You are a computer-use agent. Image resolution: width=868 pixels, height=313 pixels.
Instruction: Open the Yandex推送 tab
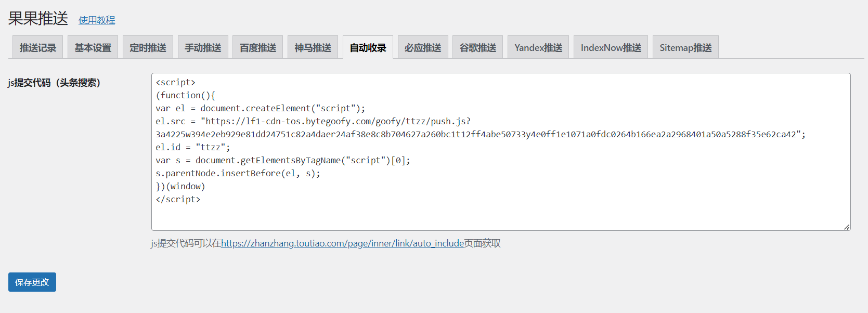[538, 47]
